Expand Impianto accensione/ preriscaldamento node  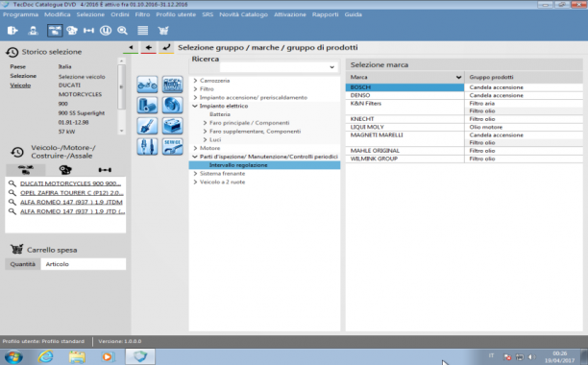[x=195, y=97]
